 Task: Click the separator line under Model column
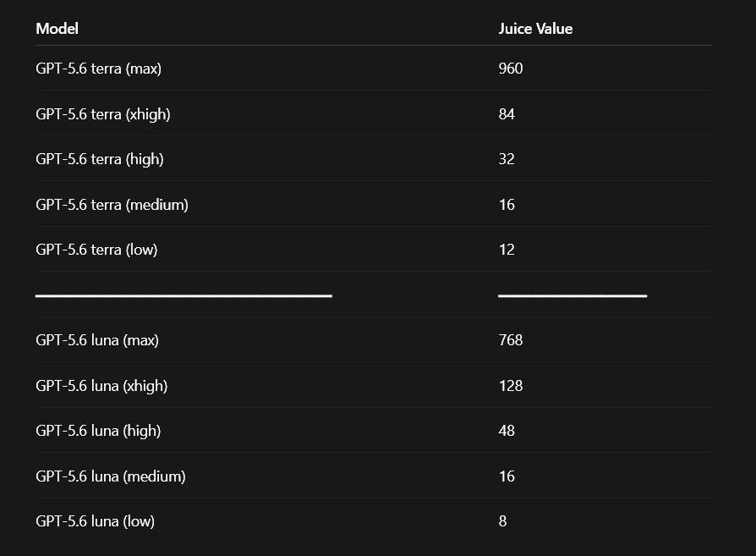click(x=184, y=295)
